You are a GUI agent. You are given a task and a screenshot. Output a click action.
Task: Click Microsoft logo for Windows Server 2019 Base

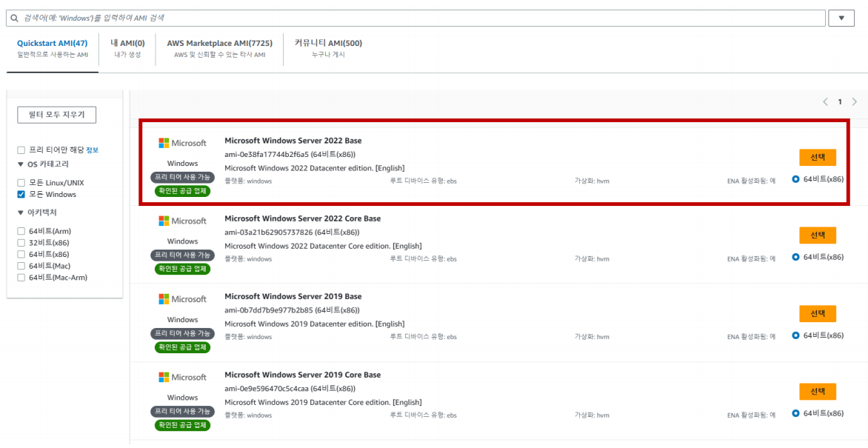click(x=182, y=299)
